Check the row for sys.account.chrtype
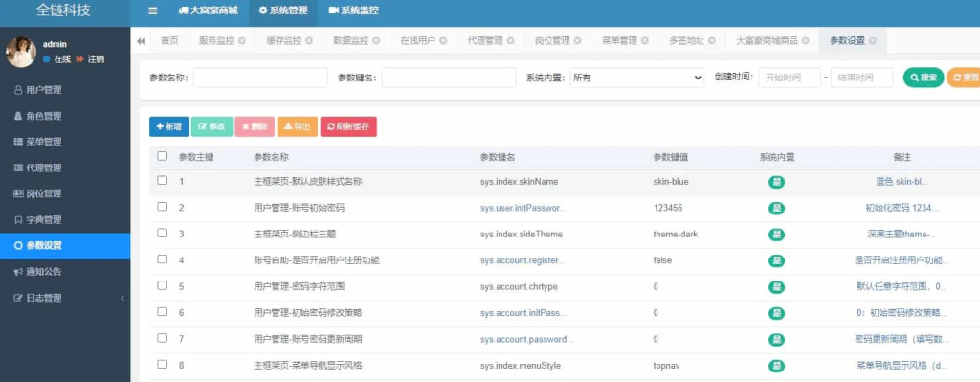 162,285
